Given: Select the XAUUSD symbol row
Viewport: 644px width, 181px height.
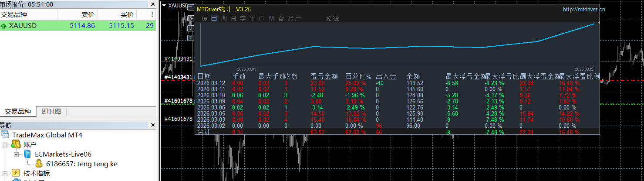Looking at the screenshot, I should click(x=78, y=26).
